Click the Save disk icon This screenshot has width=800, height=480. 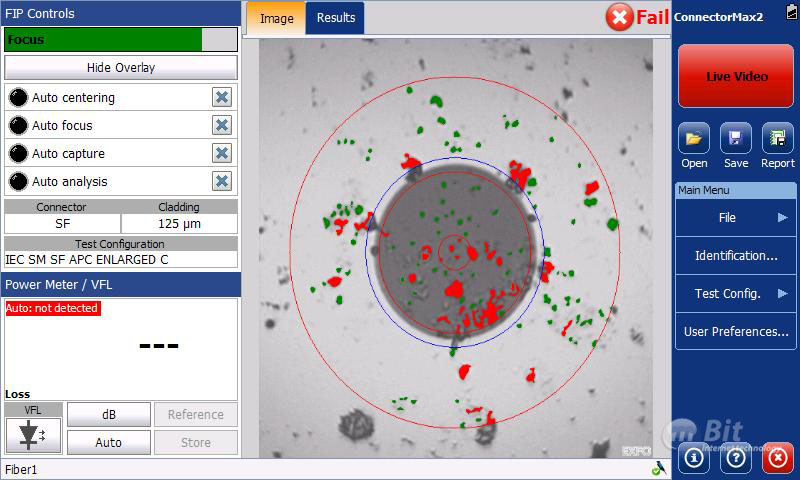tap(736, 138)
